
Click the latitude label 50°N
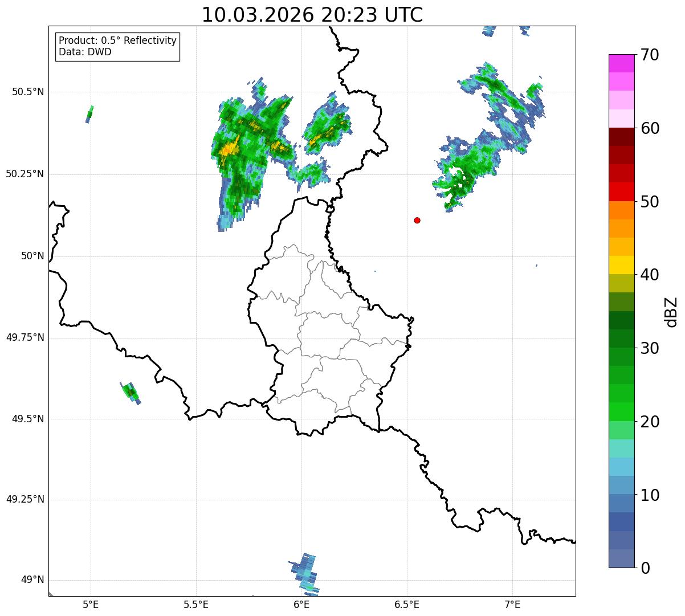[32, 256]
